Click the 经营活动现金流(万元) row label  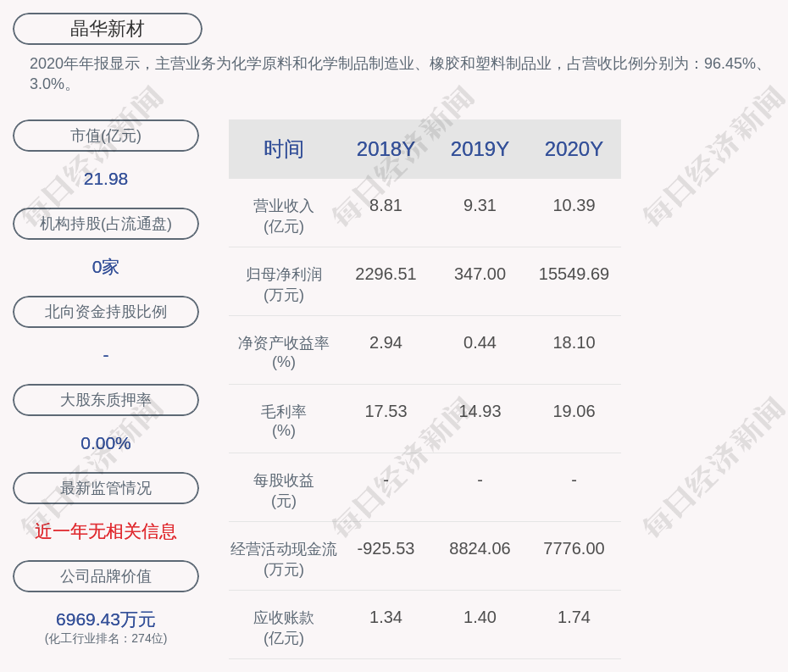coord(284,559)
